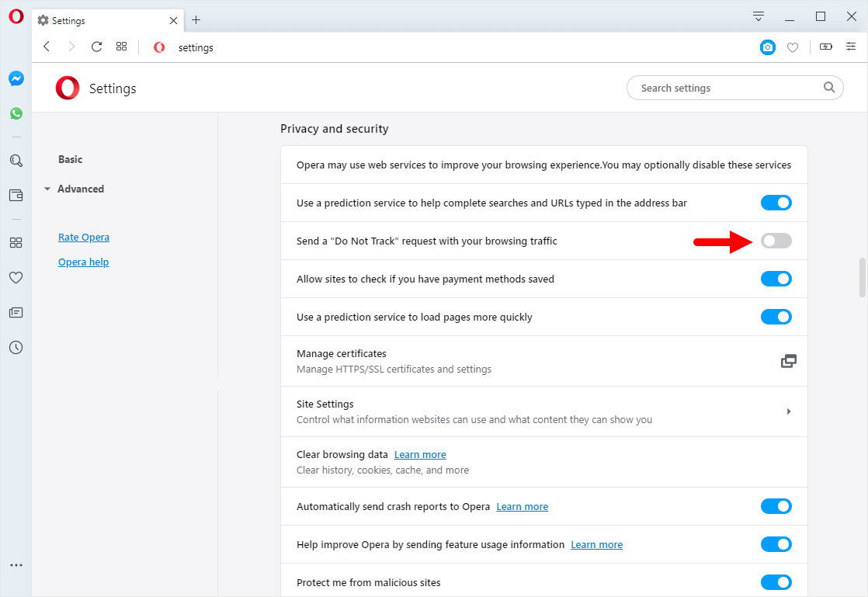Click the Search settings field

[x=734, y=88]
